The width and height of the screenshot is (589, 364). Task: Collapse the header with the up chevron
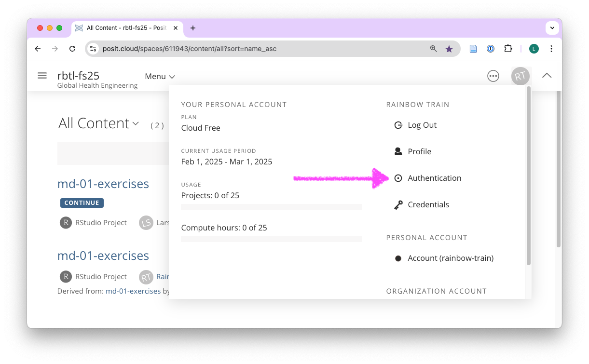pos(547,76)
